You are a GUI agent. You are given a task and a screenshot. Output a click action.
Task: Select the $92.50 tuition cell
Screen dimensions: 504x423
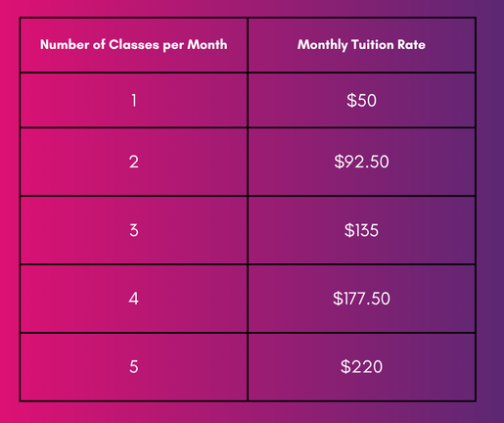pyautogui.click(x=361, y=162)
